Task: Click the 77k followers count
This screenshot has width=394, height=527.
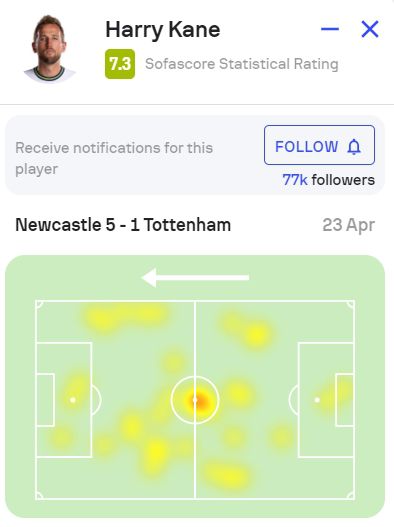Action: click(328, 180)
